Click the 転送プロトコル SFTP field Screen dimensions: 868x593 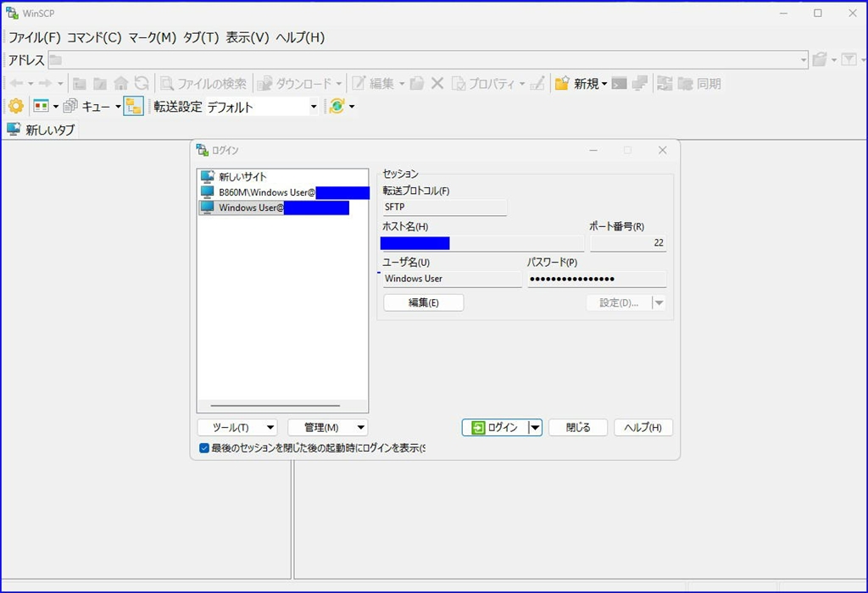(444, 207)
